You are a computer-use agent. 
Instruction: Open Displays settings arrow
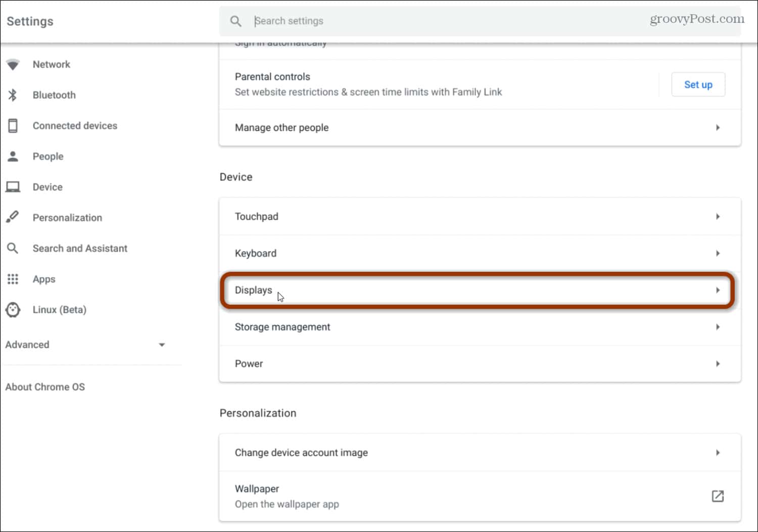718,290
